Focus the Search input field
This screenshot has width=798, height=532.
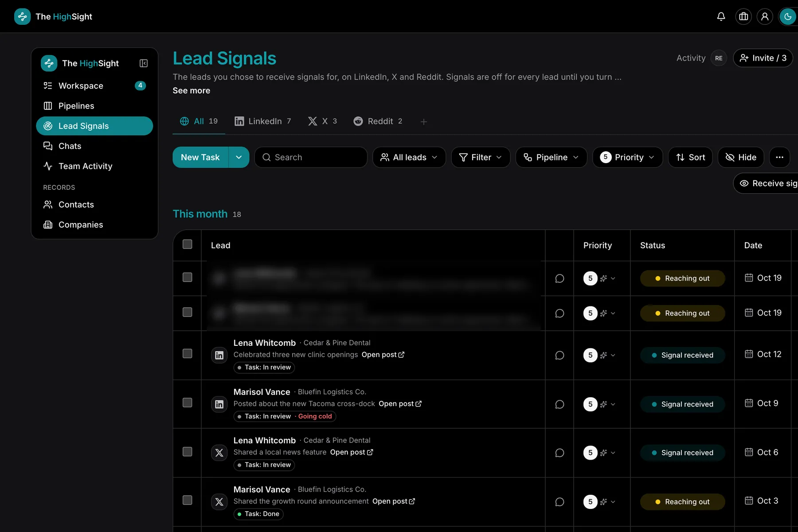[x=311, y=157]
